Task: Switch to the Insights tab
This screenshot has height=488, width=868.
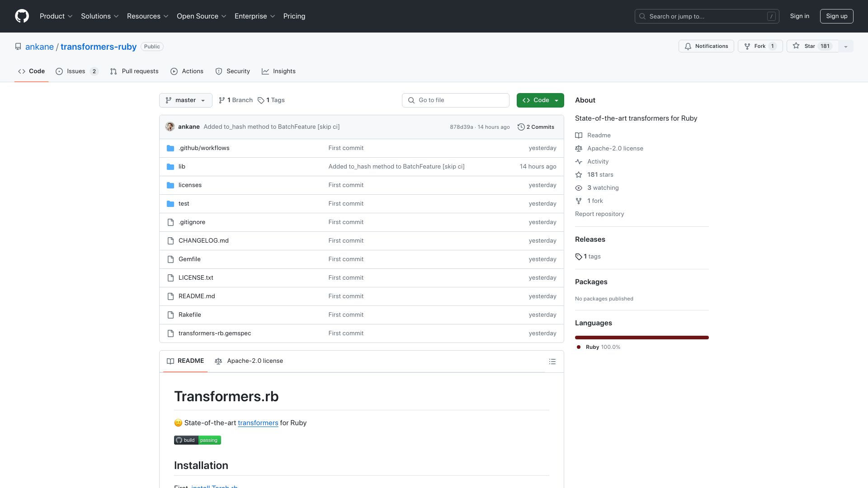Action: (278, 71)
